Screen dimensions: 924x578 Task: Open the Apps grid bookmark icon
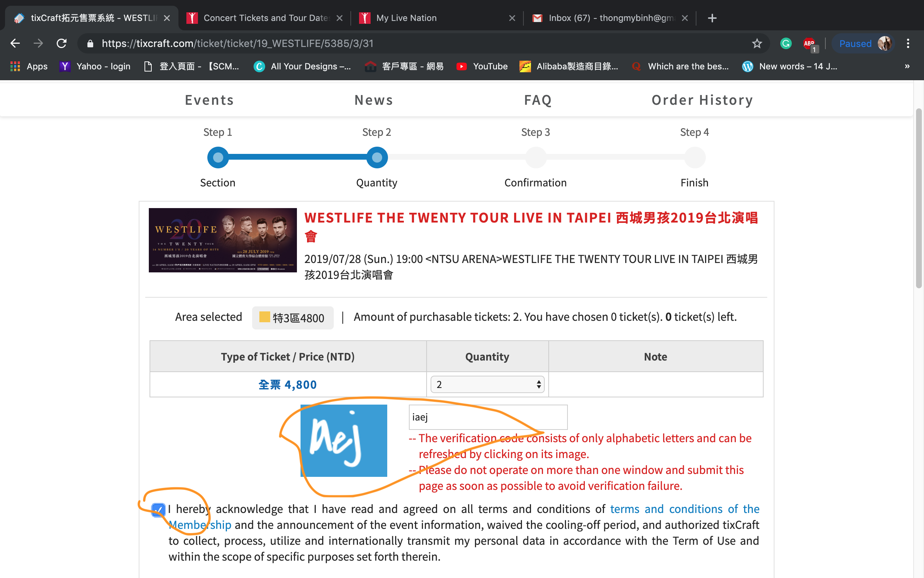click(x=15, y=66)
